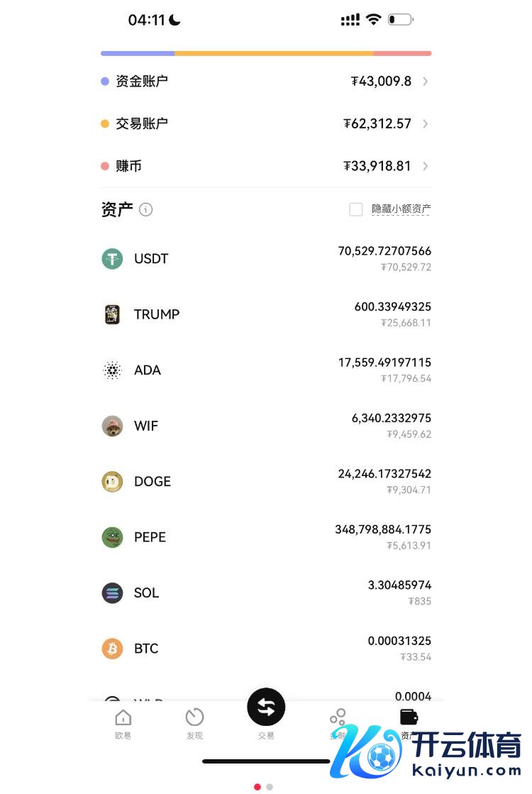Expand 交易账户 chevron arrow
Image resolution: width=532 pixels, height=794 pixels.
coord(426,124)
